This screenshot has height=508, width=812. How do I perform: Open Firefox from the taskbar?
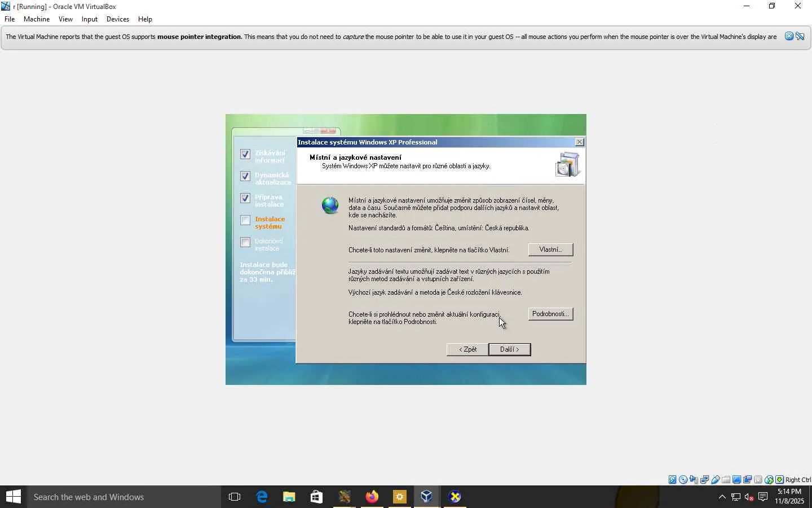[372, 497]
